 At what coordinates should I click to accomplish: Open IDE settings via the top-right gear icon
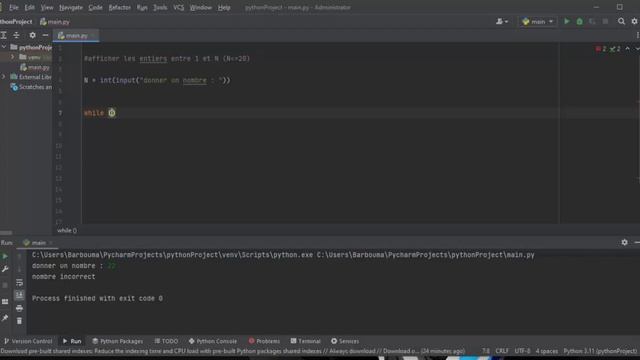pyautogui.click(x=635, y=21)
